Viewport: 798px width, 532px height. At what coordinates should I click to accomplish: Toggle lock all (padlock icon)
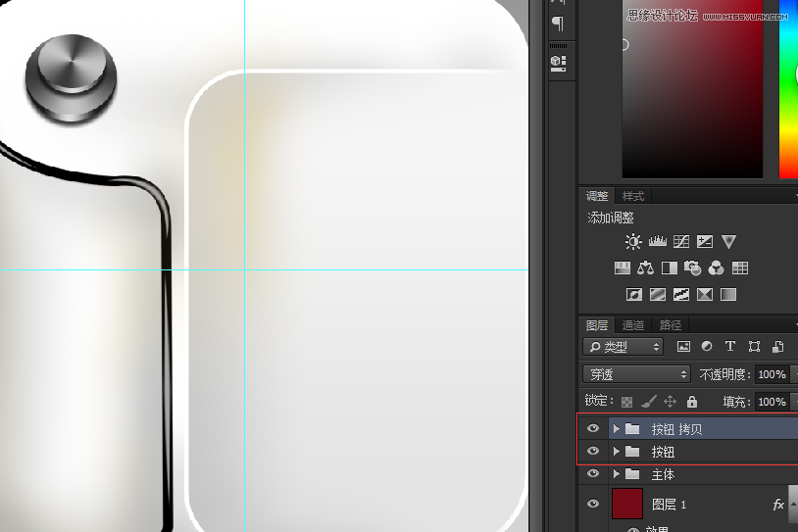(692, 402)
